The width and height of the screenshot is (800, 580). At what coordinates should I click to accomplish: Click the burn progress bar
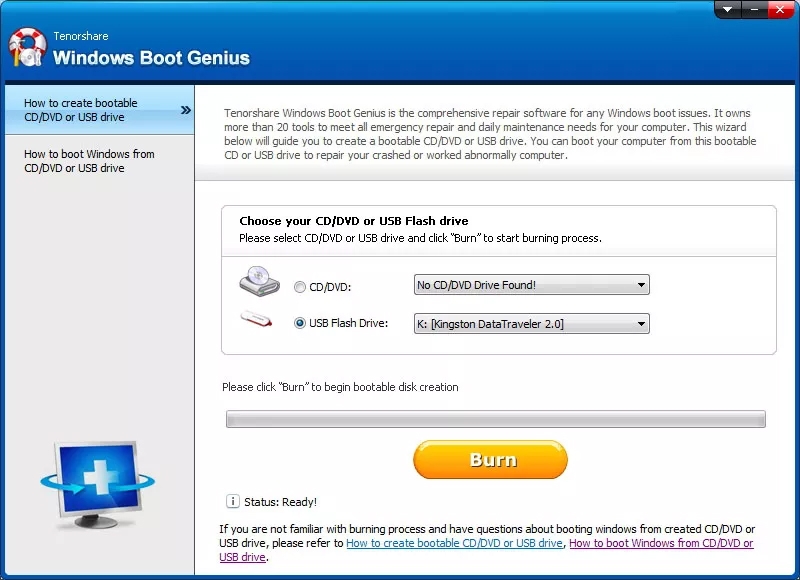coord(496,419)
